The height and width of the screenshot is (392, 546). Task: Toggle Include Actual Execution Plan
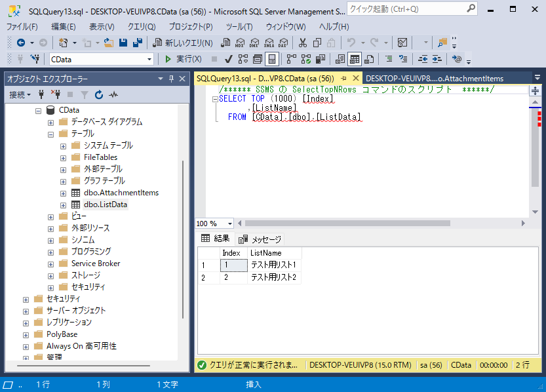coord(292,59)
